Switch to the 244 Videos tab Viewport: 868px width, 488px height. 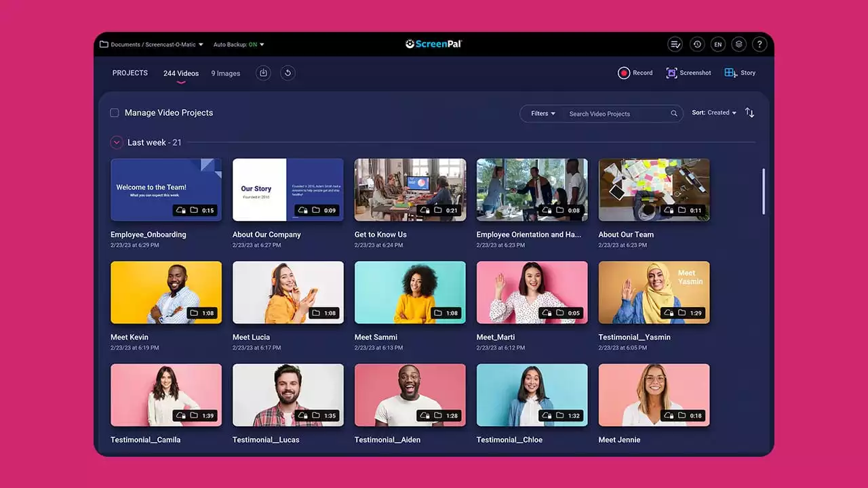coord(181,73)
